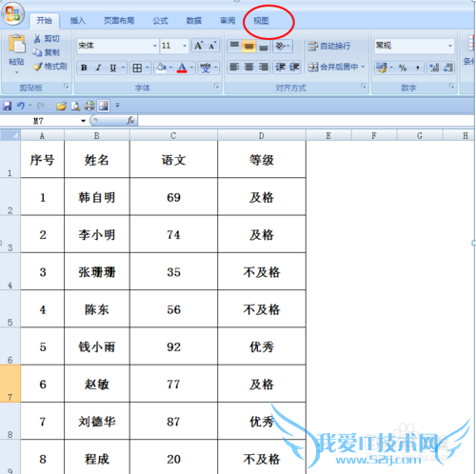Launch alignment dialog from 对齐方式 group
The image size is (476, 474).
click(x=364, y=87)
